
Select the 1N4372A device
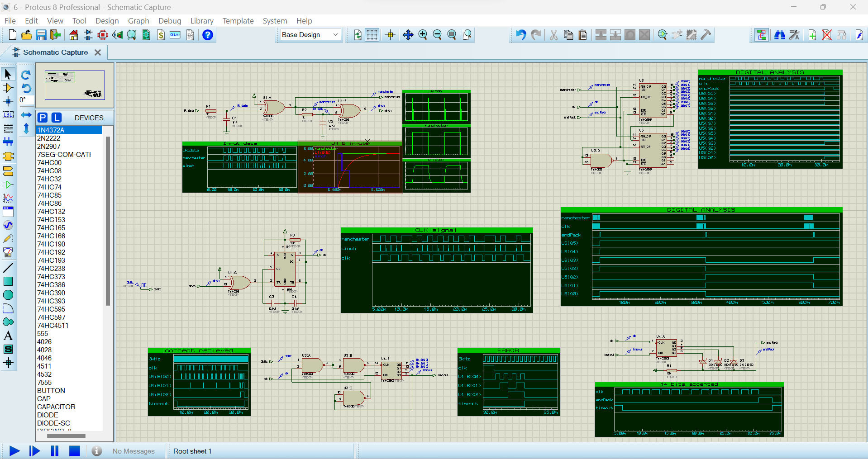[69, 130]
